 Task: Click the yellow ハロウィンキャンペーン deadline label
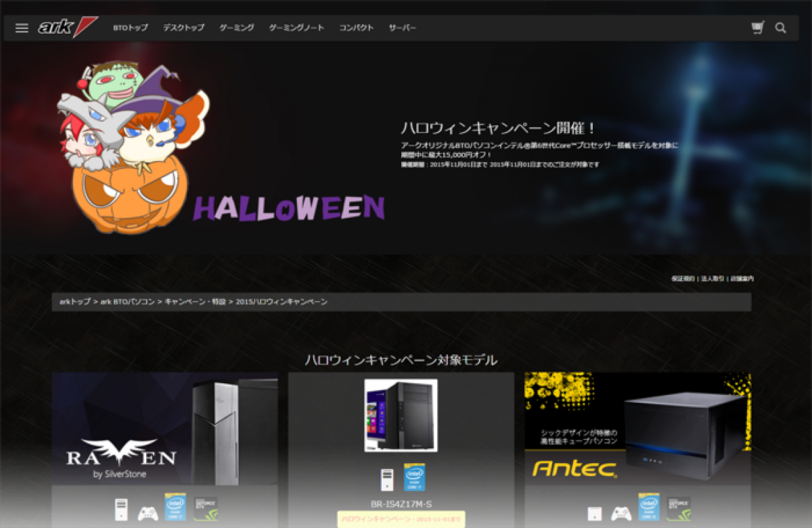(x=401, y=519)
